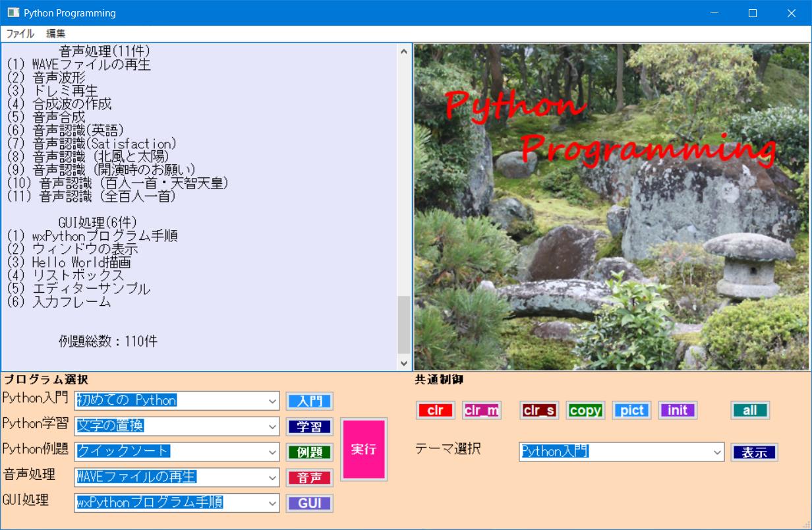
Task: Click the line (3) ドレミ再生
Action: (53, 91)
